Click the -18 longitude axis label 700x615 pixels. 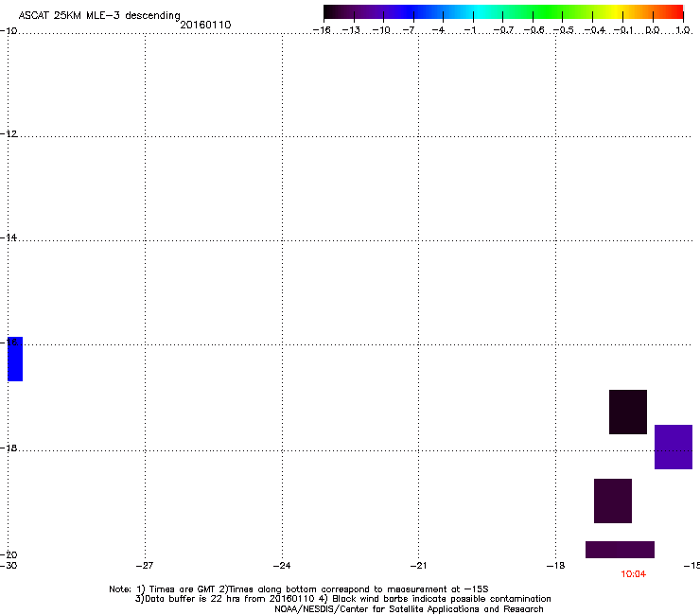556,566
